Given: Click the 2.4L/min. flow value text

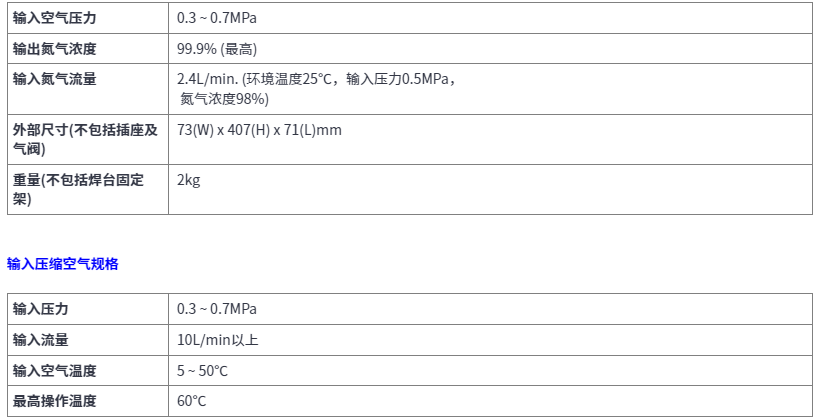Looking at the screenshot, I should point(206,79).
